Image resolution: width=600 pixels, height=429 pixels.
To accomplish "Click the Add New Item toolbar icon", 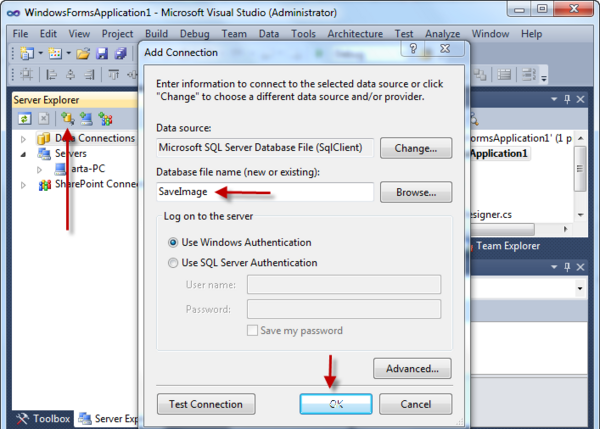I will [55, 53].
